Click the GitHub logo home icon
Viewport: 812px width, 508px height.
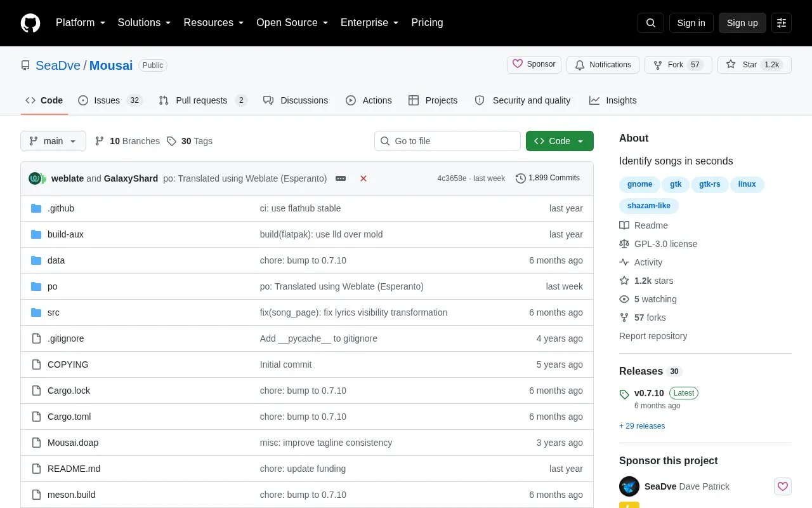click(x=30, y=23)
